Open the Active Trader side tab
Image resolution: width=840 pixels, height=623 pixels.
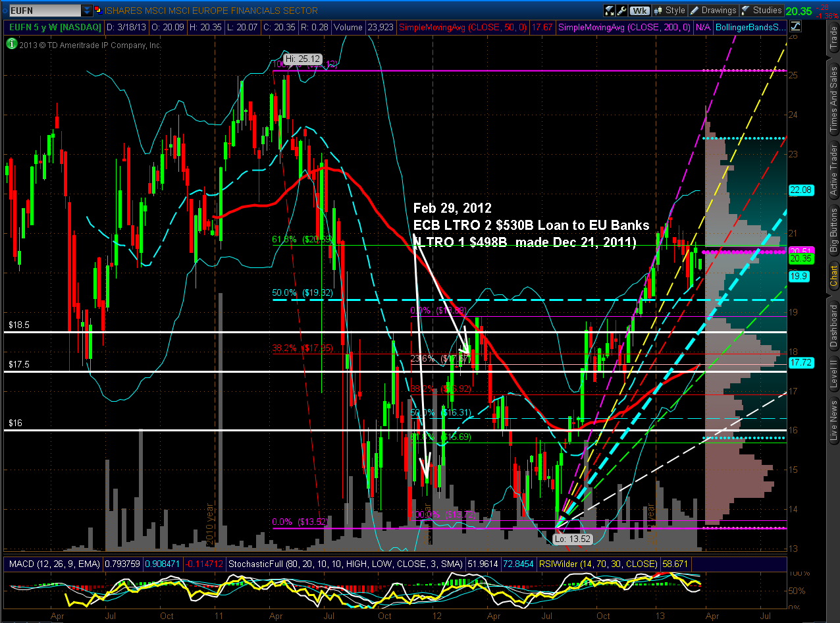point(833,171)
